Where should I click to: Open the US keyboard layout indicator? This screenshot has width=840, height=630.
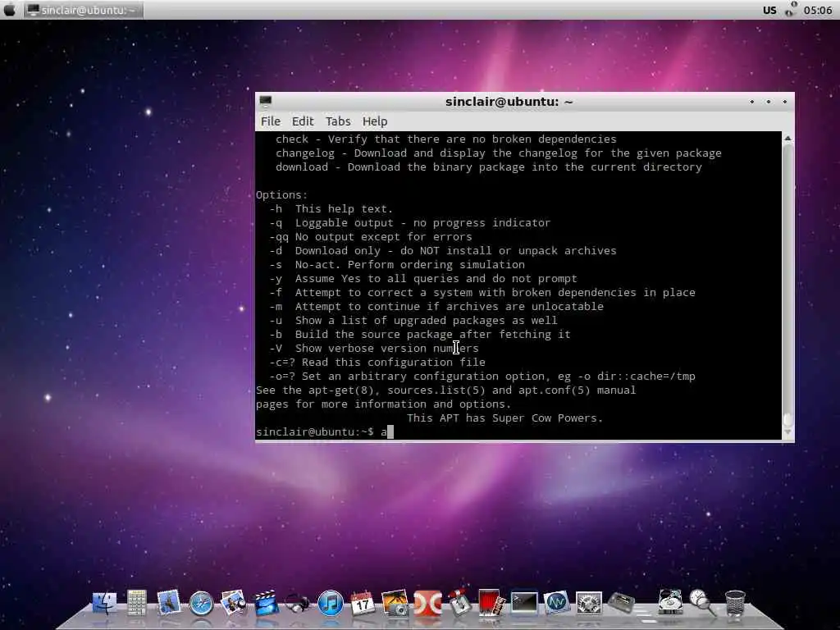click(x=769, y=10)
